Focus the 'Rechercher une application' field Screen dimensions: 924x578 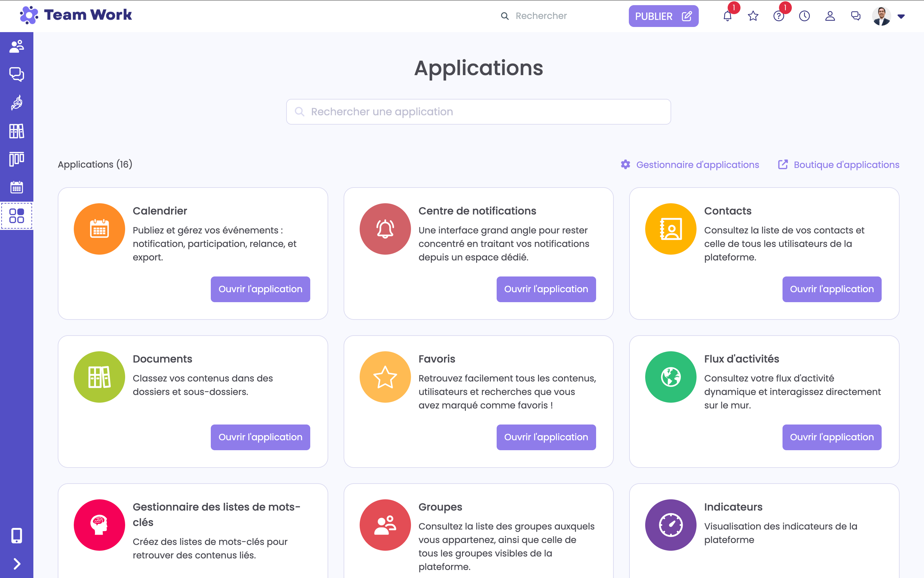(478, 112)
